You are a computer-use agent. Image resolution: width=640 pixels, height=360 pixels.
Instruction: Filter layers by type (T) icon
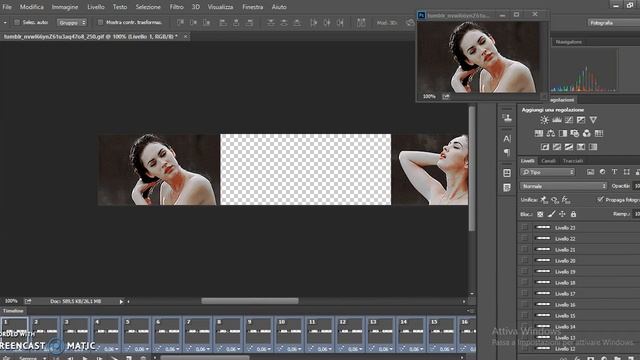(x=614, y=172)
